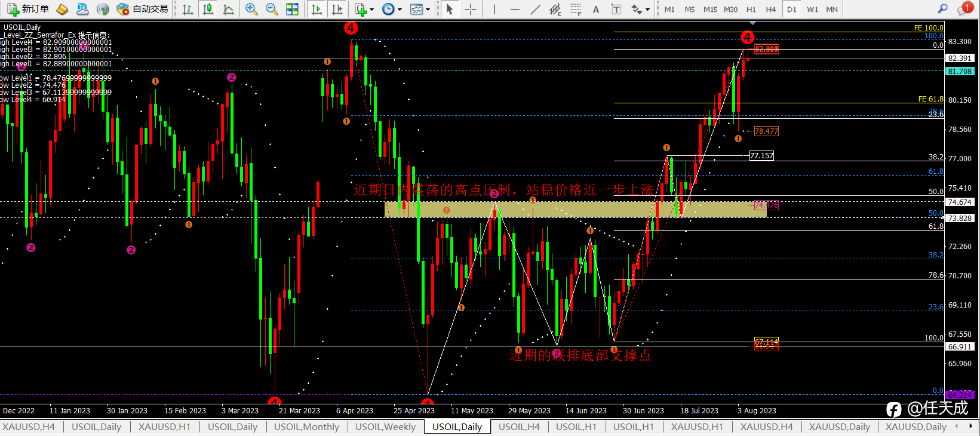The height and width of the screenshot is (436, 980).
Task: Open the arrows objects dropdown
Action: click(640, 9)
